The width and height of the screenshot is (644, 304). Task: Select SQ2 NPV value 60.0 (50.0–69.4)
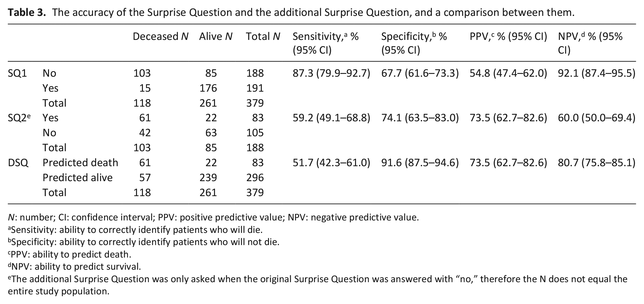click(x=597, y=118)
